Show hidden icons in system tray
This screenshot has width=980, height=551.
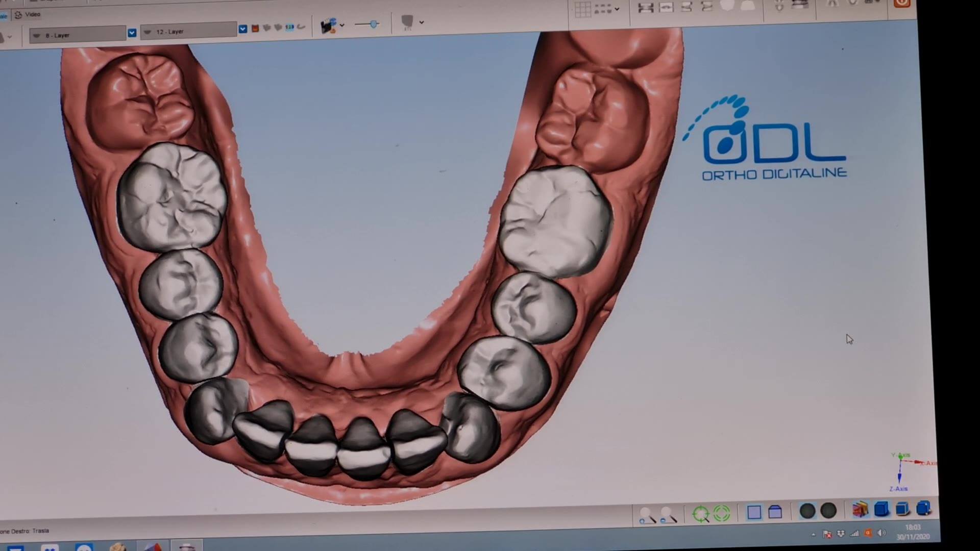point(813,535)
